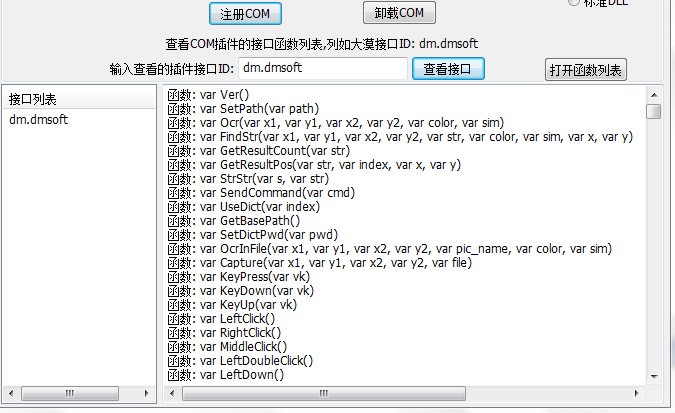Screen dimensions: 675x413
Task: Select the 'var LeftDoubleClick()' line
Action: 240,360
